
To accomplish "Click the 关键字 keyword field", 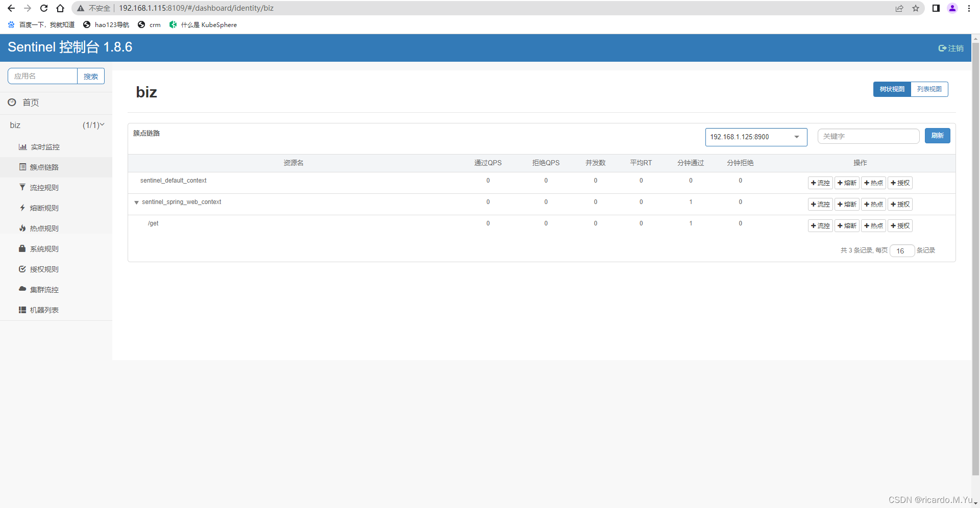I will pyautogui.click(x=868, y=136).
